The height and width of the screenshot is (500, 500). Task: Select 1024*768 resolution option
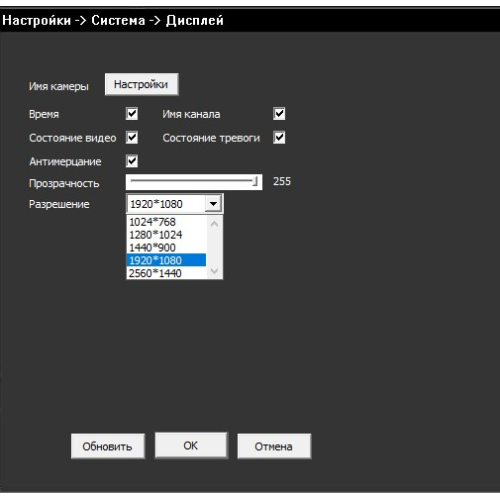click(x=166, y=222)
